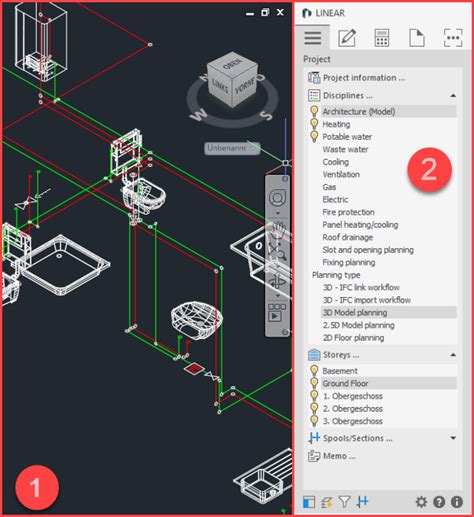Click the orbit tool in navigation bar

coord(277,281)
